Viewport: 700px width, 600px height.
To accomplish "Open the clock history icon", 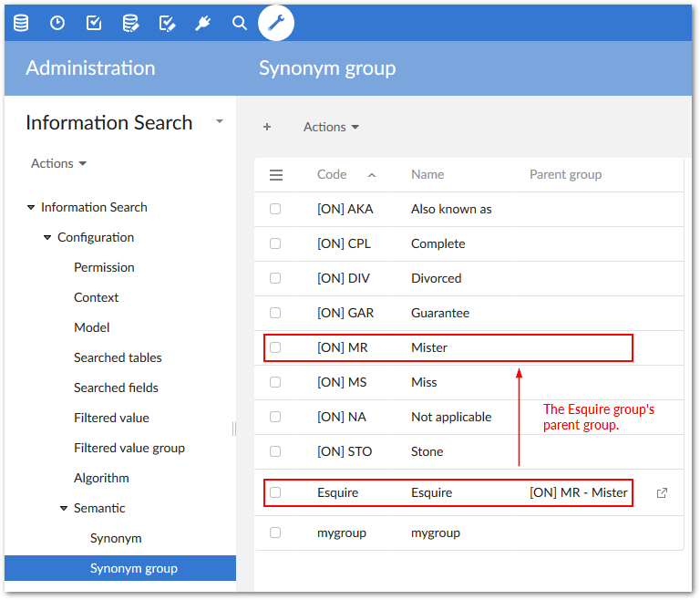I will (57, 23).
